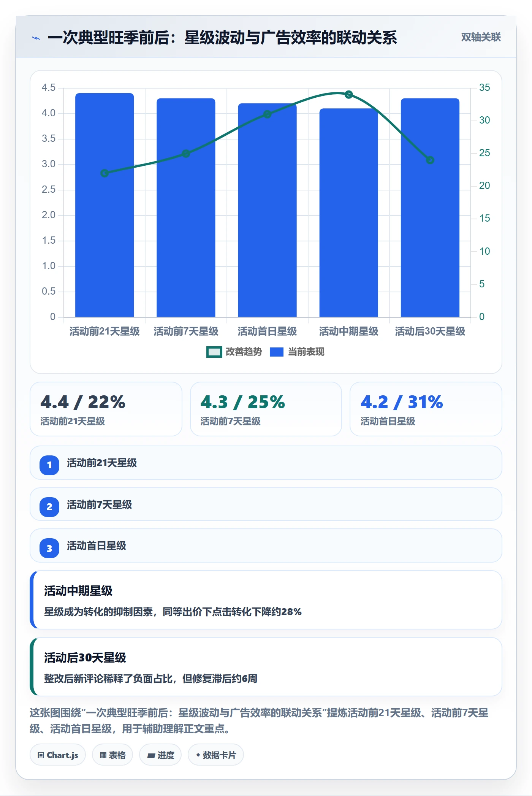This screenshot has width=532, height=796.
Task: Click the 活动后30天星级 x-axis label
Action: click(430, 331)
